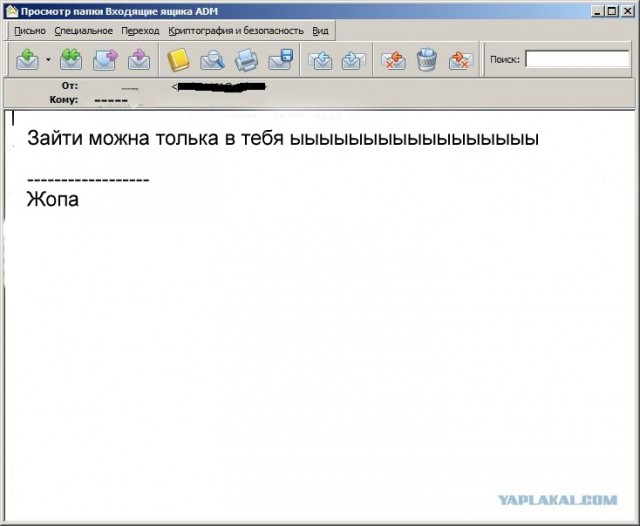
Task: Open the Письмо menu
Action: pyautogui.click(x=30, y=31)
